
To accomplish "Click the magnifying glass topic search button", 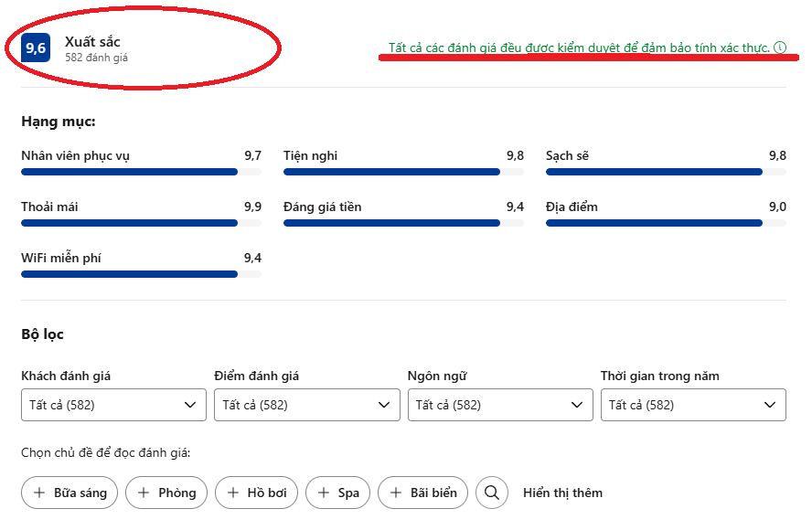I will click(x=492, y=493).
